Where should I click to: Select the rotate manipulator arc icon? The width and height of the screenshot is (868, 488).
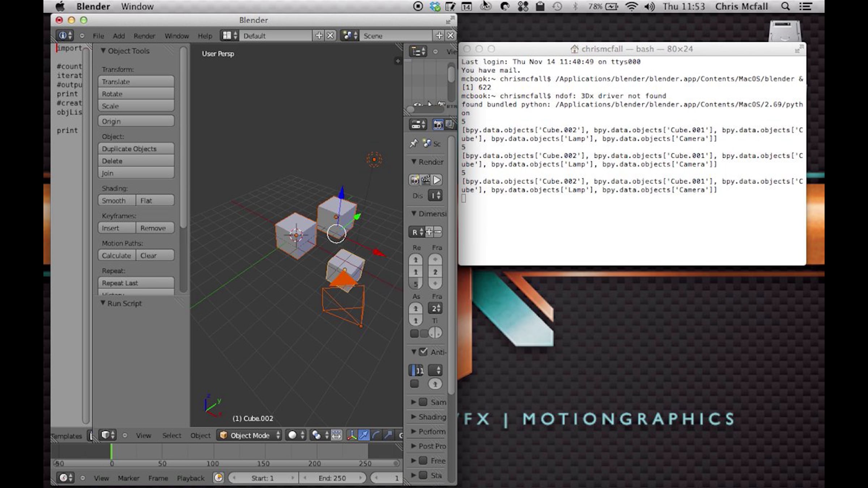(376, 435)
